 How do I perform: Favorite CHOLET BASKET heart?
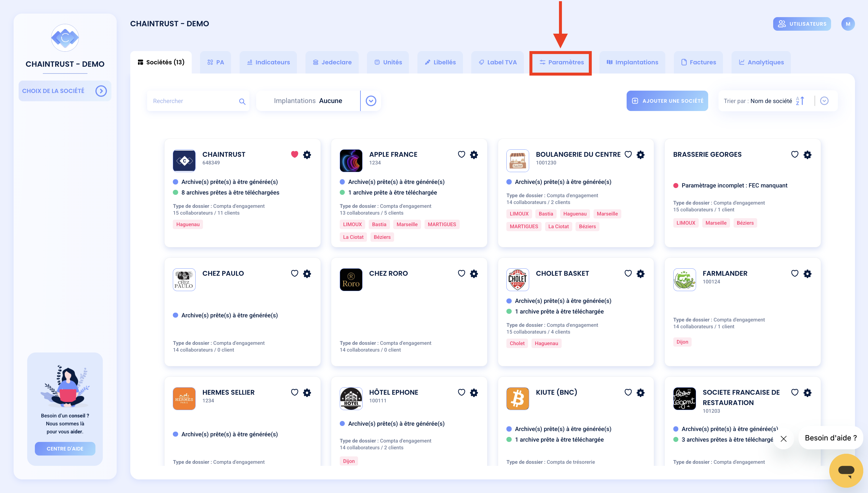pos(628,273)
